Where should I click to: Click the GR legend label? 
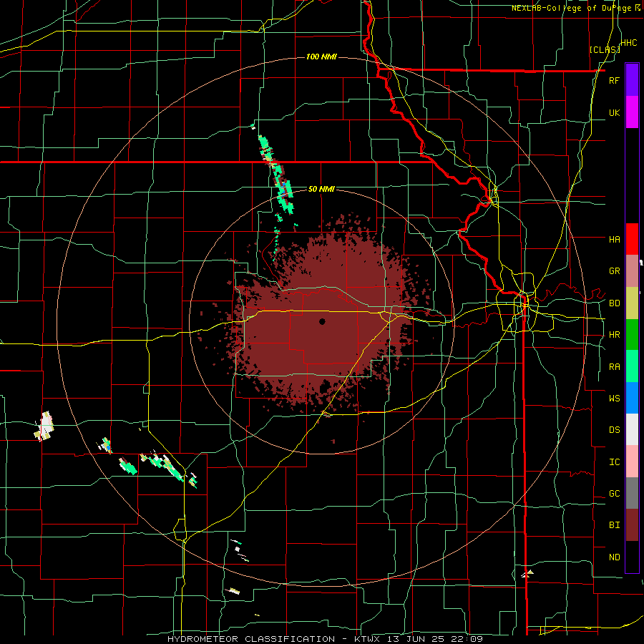click(614, 271)
